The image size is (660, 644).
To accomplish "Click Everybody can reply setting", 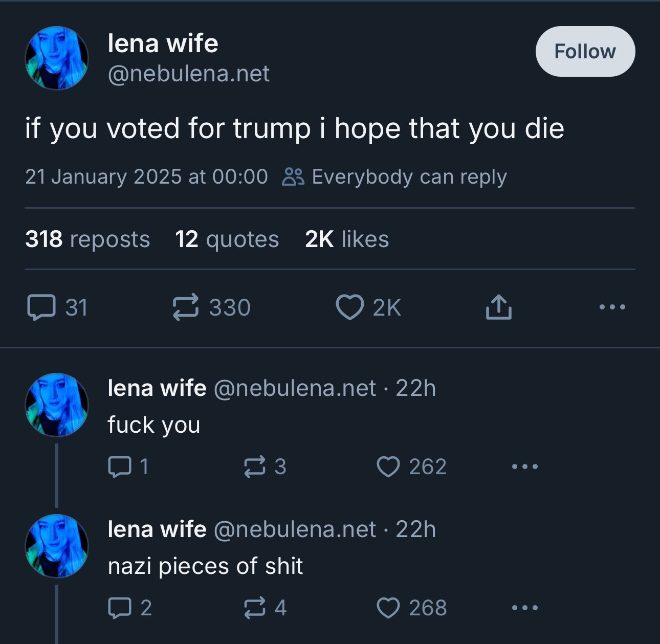I will tap(394, 176).
